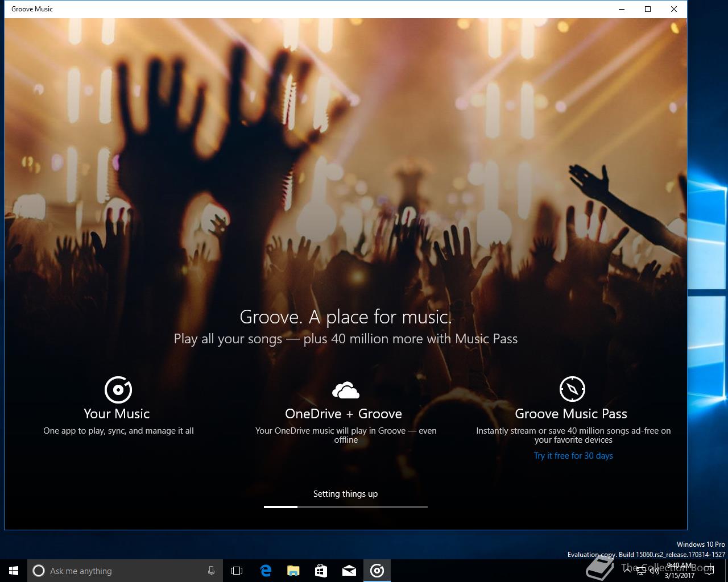Click the 'Groove Music Pass' heading
The image size is (728, 582).
[x=571, y=414]
